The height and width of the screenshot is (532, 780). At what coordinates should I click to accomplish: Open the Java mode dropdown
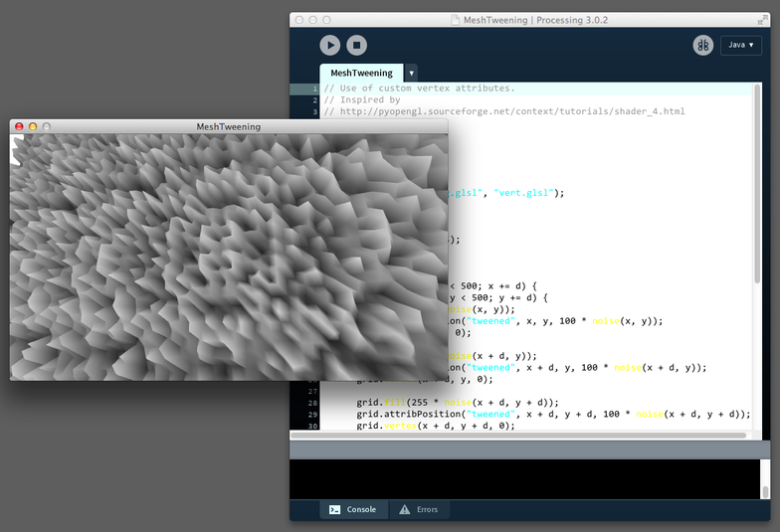tap(740, 45)
